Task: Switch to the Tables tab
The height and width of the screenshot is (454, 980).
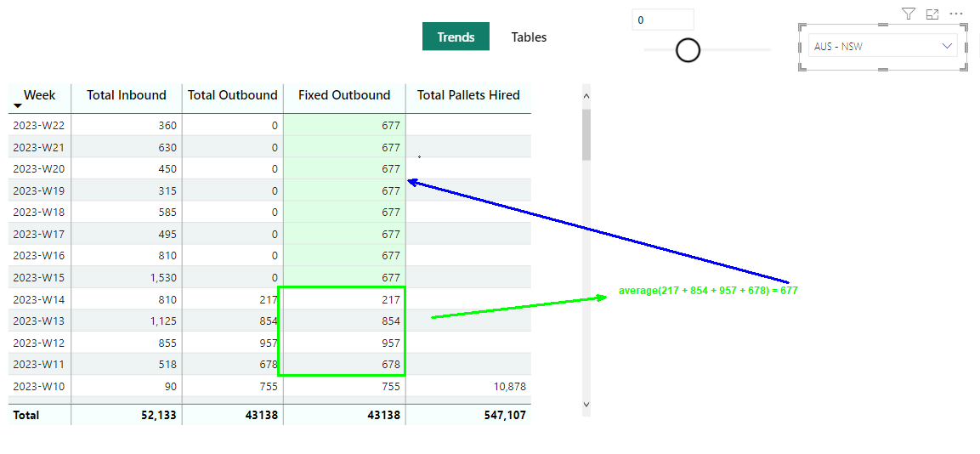Action: click(x=529, y=37)
